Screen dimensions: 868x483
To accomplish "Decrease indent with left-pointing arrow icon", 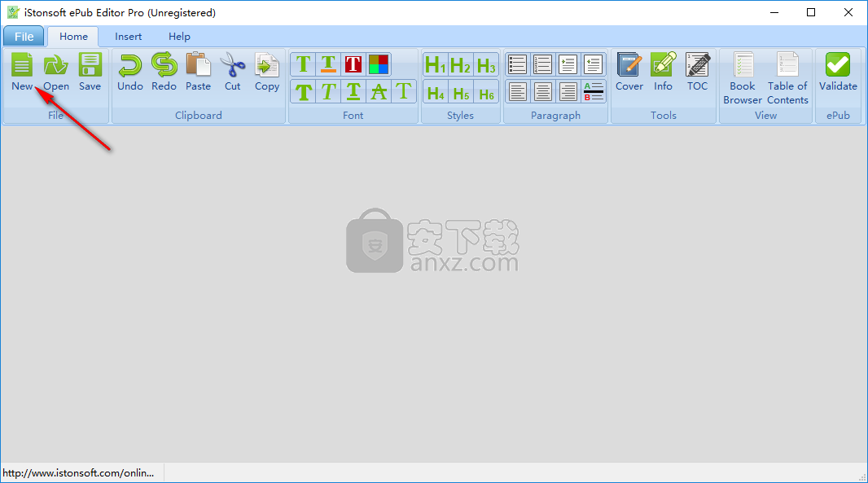I will tap(593, 65).
